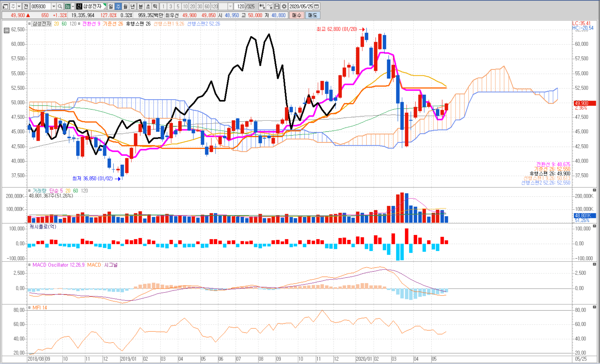Image resolution: width=600 pixels, height=364 pixels.
Task: Open the calendar date picker icon
Action: pos(316,6)
